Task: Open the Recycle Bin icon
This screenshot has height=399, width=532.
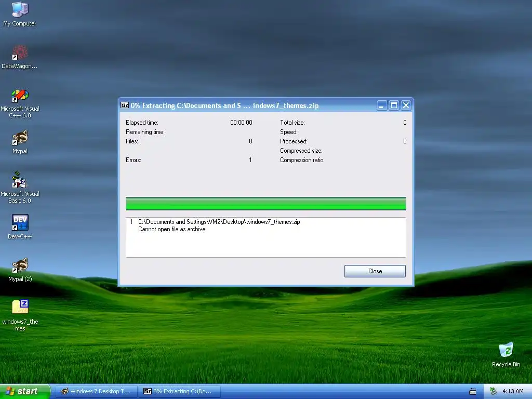Action: (506, 354)
